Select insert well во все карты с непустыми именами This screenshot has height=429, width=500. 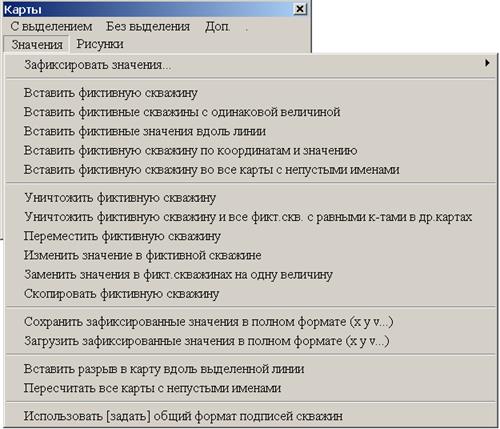coord(251,170)
